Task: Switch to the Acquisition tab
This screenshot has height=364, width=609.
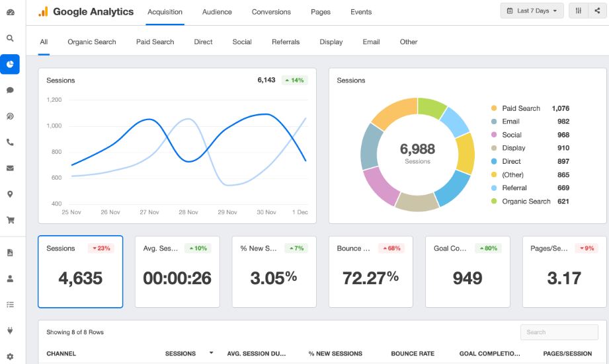Action: click(165, 12)
